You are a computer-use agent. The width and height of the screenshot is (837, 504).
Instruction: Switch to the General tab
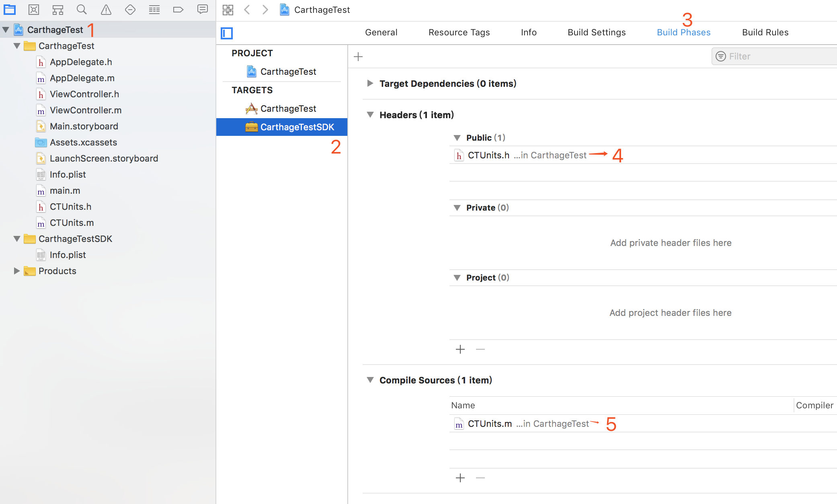[x=381, y=33]
